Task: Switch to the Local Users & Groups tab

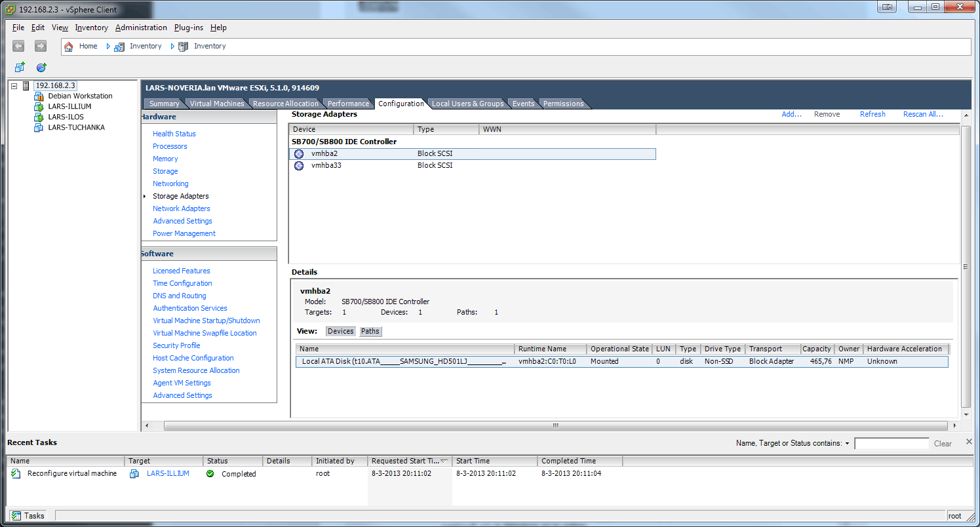Action: coord(467,104)
